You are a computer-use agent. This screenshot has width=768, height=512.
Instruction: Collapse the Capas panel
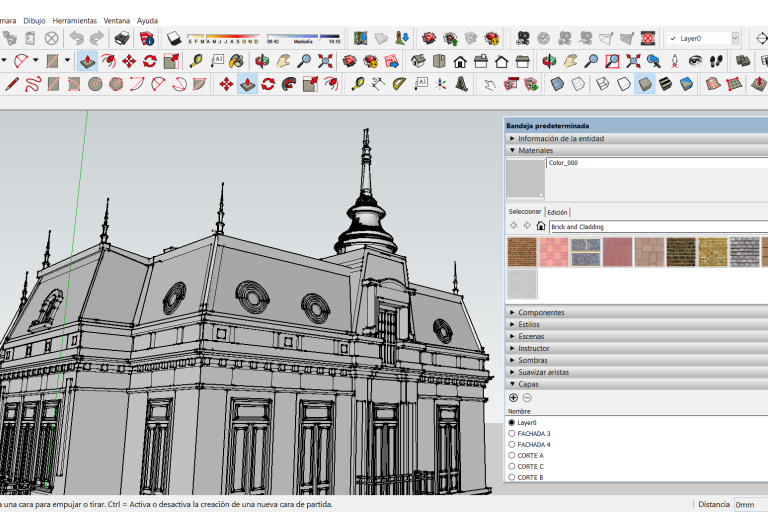[x=637, y=384]
